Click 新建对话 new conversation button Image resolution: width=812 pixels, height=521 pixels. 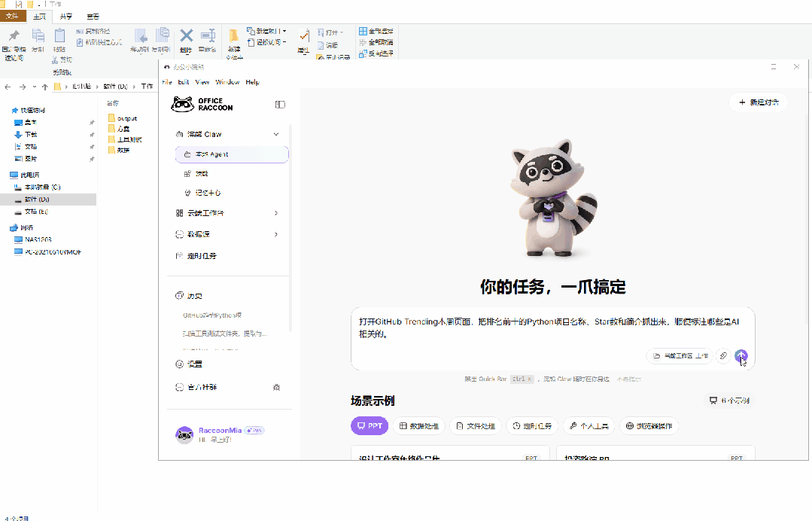point(759,102)
